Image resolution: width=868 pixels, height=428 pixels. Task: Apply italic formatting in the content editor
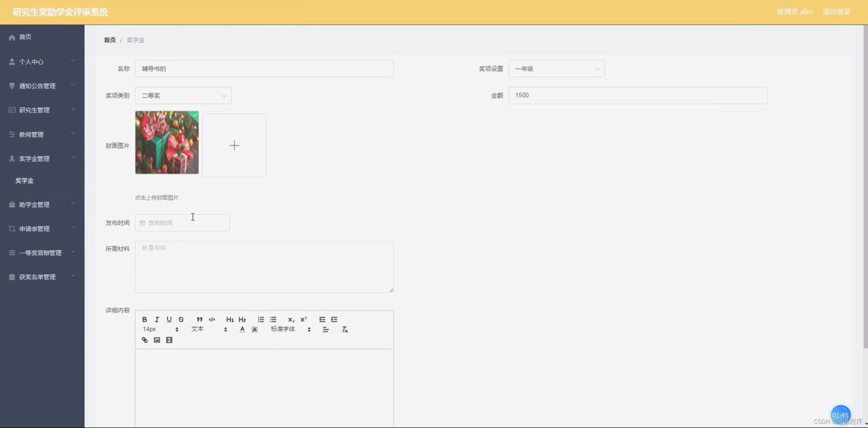[x=157, y=319]
